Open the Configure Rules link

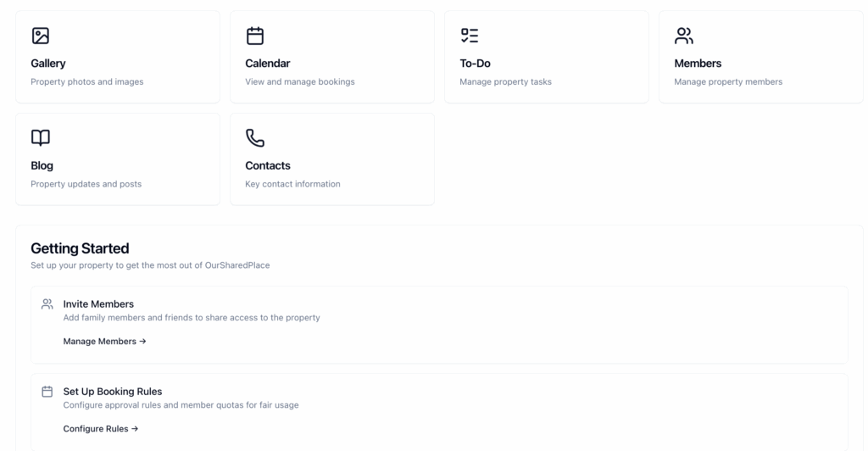pos(100,429)
